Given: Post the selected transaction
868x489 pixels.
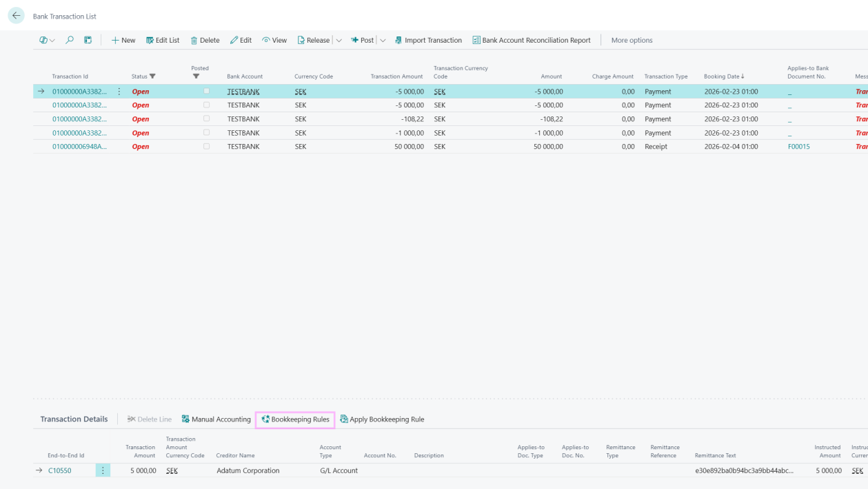Looking at the screenshot, I should [x=363, y=40].
